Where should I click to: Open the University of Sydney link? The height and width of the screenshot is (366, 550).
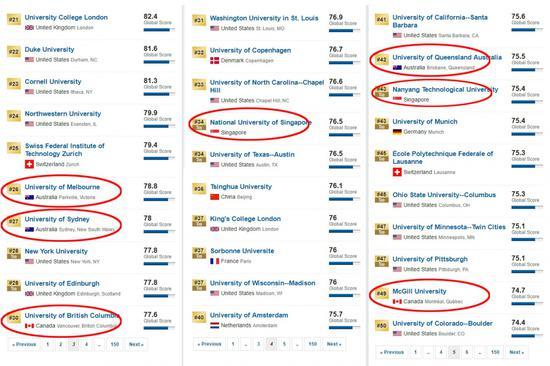click(x=57, y=219)
